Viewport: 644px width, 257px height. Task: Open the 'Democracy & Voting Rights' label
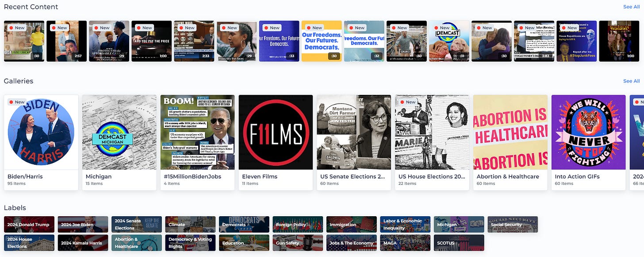pos(190,243)
